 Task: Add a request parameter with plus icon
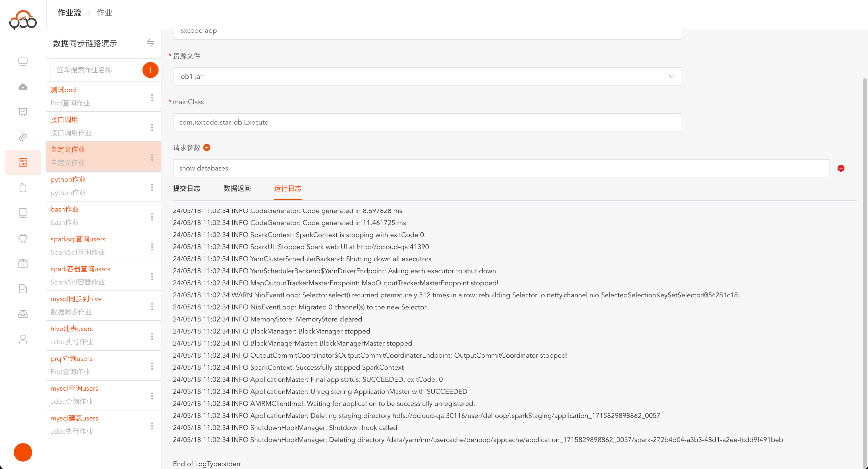tap(207, 148)
